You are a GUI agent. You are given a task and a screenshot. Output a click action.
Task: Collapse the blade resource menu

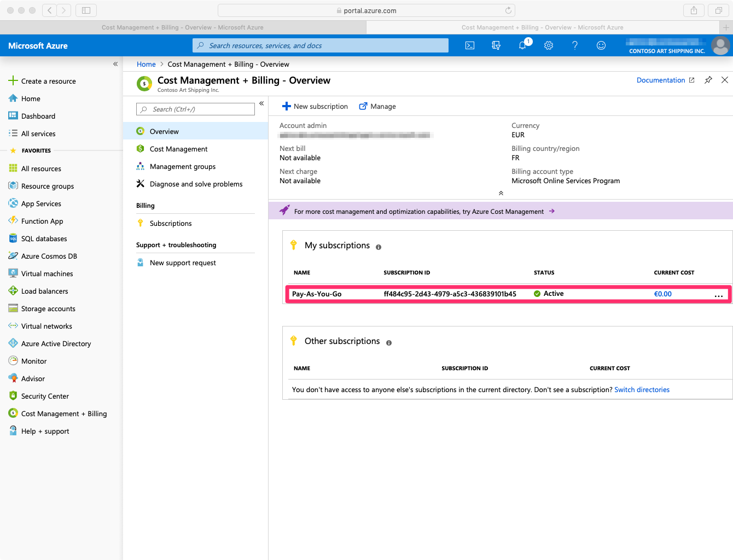click(261, 103)
